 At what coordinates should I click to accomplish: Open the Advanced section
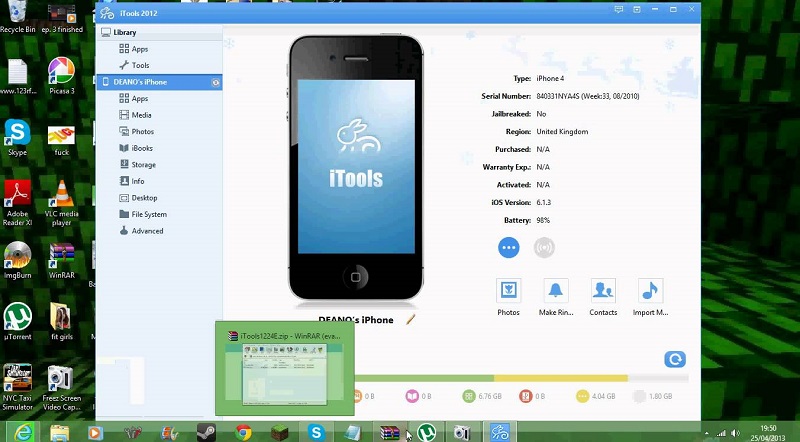141,231
